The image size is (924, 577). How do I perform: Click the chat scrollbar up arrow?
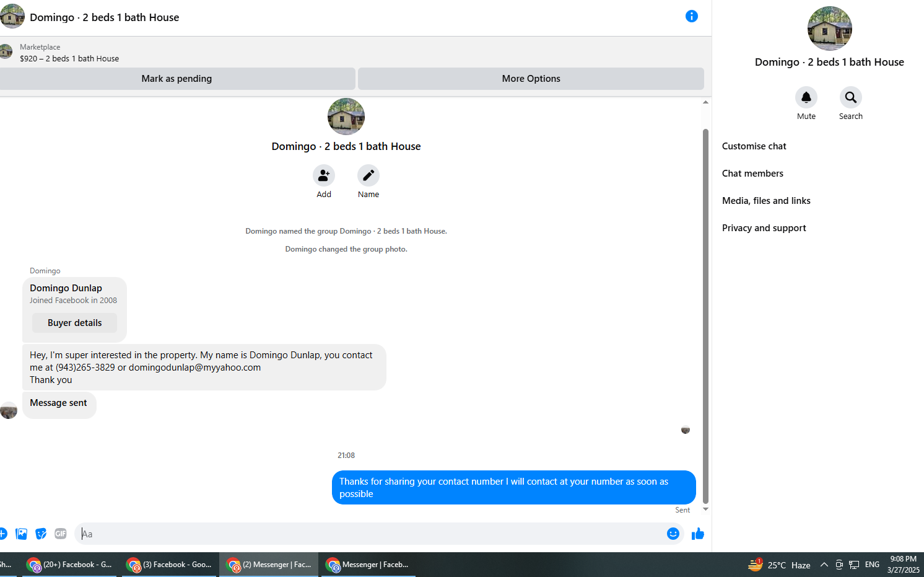click(705, 102)
